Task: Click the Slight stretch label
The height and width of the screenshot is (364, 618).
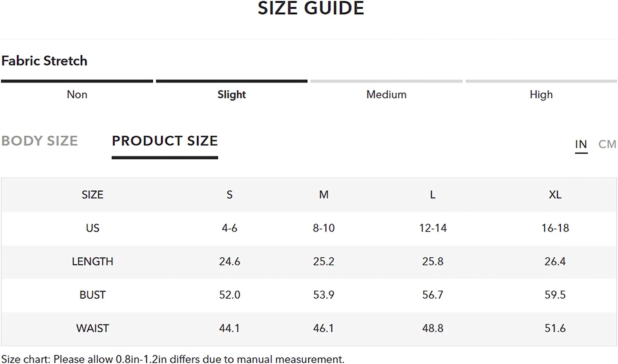Action: point(232,95)
